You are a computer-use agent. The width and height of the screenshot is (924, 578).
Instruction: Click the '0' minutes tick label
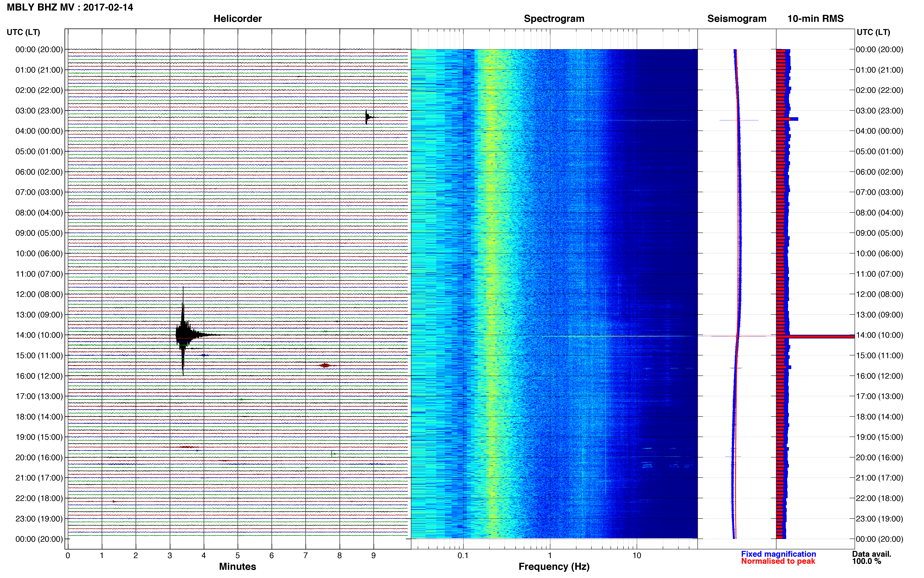coord(68,555)
